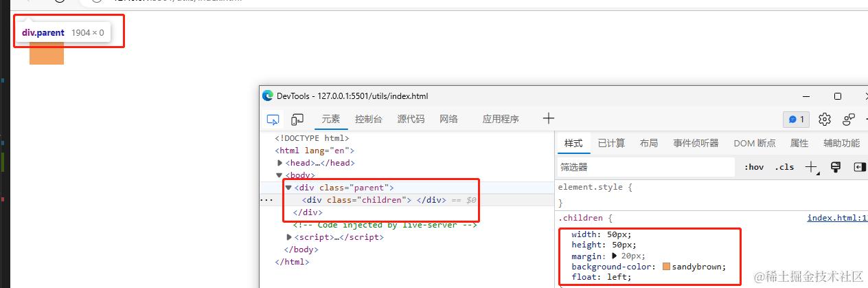Collapse the div class parent node
The image size is (868, 288).
pos(289,188)
